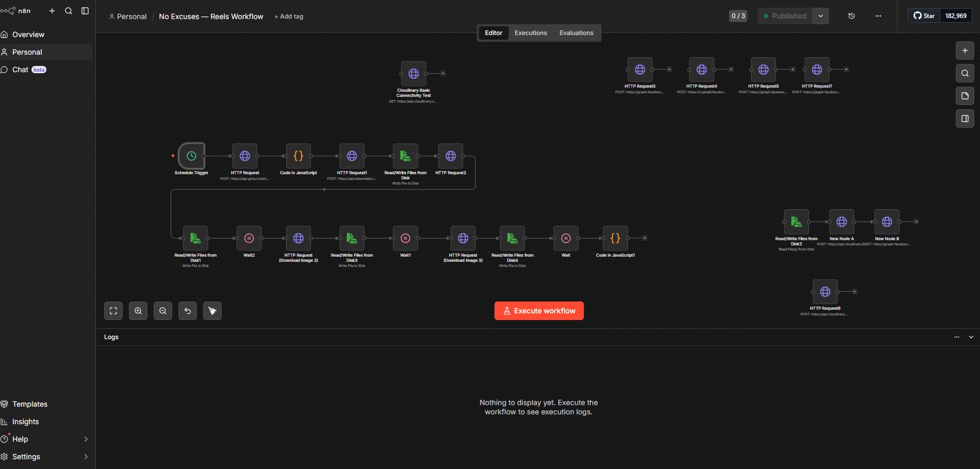Open the workflow version history icon

[x=851, y=16]
